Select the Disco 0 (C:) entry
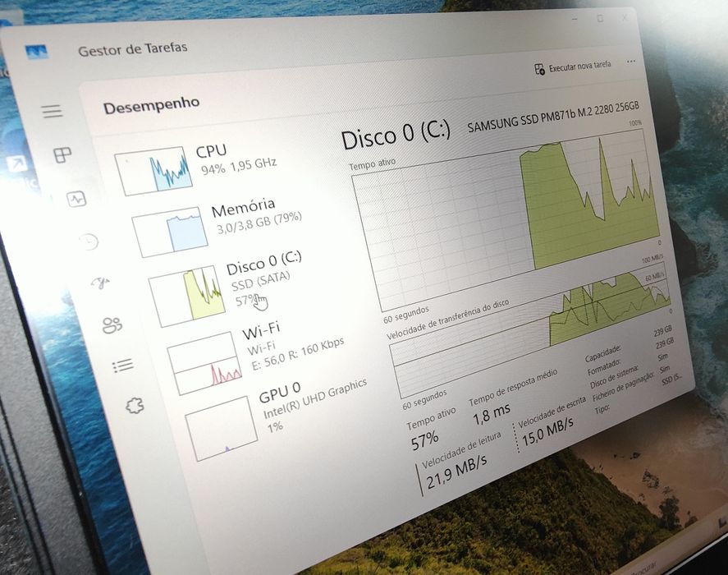728x575 pixels. pyautogui.click(x=227, y=288)
